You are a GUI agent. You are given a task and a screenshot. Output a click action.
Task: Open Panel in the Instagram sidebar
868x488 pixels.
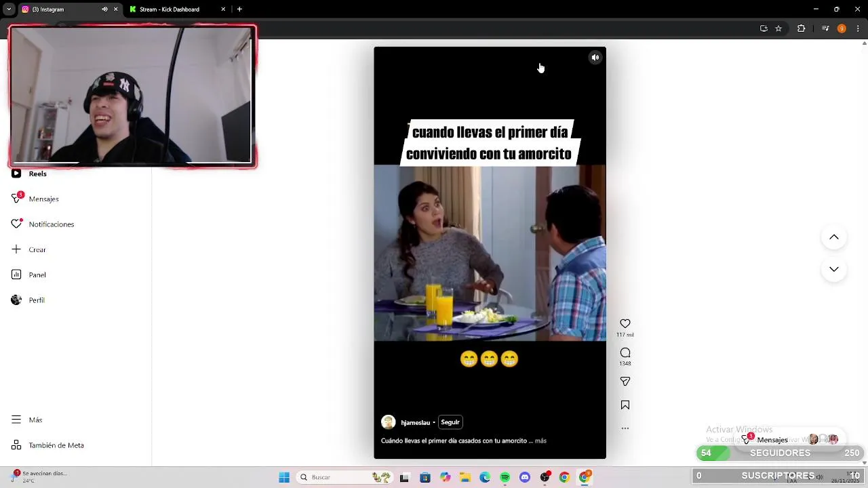point(28,274)
